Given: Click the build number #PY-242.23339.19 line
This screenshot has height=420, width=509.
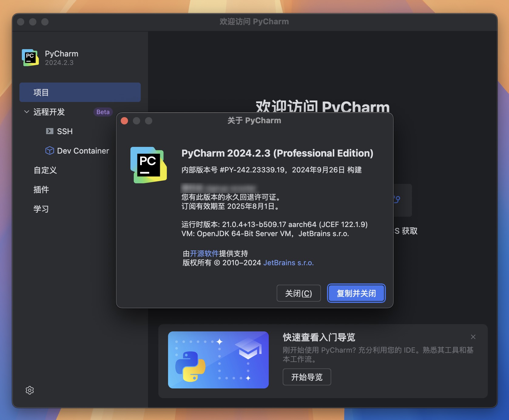Looking at the screenshot, I should [x=271, y=170].
